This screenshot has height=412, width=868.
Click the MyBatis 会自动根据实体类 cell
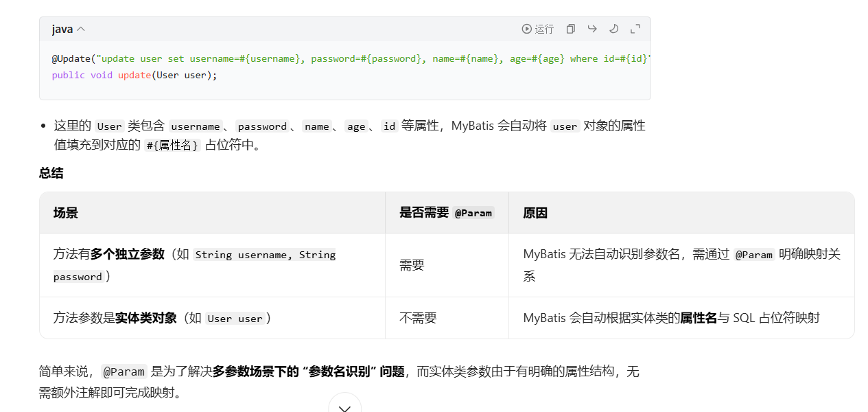[x=681, y=318]
